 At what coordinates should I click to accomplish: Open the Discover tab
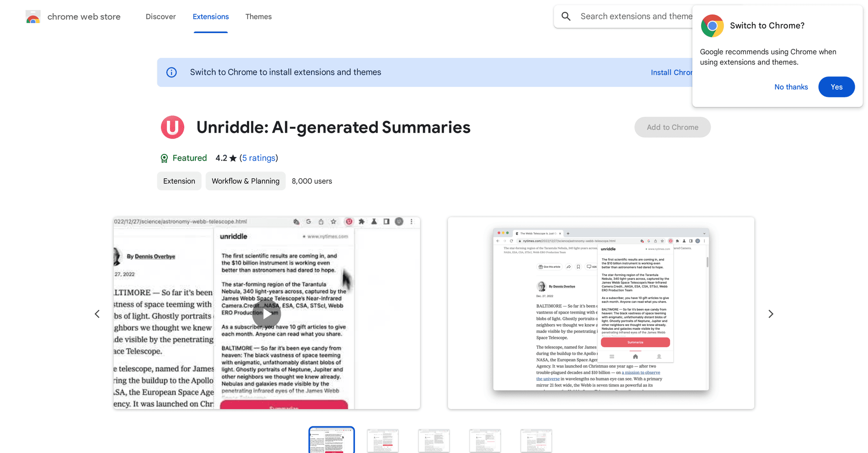tap(160, 17)
